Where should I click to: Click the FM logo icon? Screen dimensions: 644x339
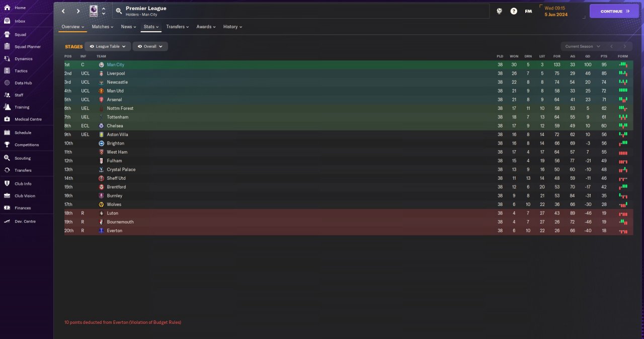528,11
